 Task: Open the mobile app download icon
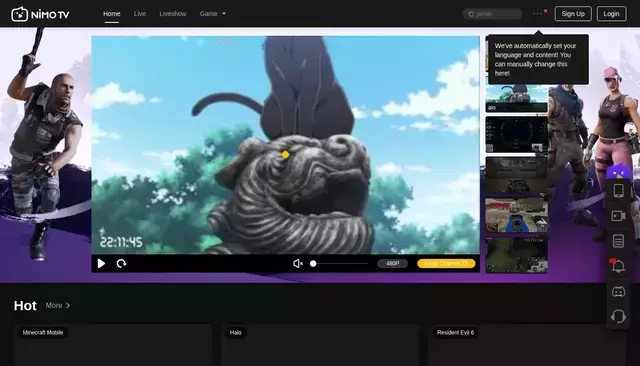click(618, 191)
